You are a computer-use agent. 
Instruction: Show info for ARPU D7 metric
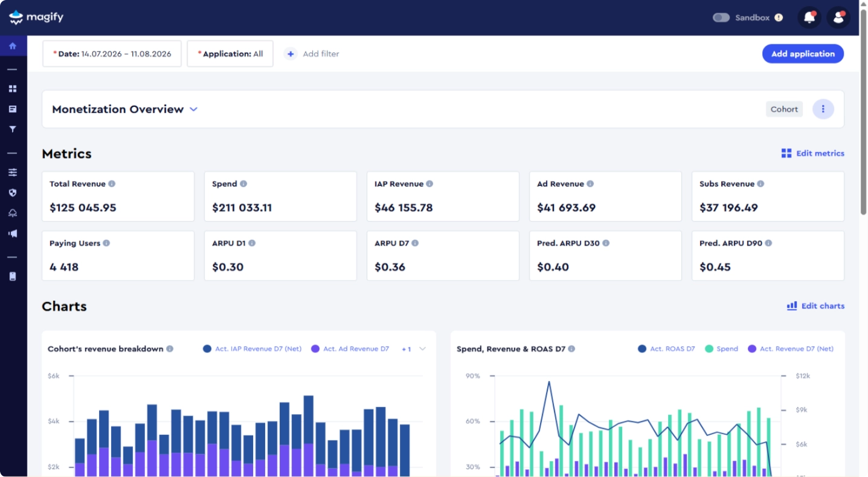415,243
